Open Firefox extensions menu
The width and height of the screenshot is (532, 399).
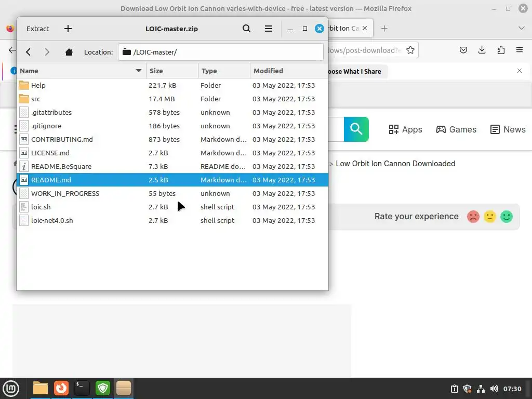point(501,50)
